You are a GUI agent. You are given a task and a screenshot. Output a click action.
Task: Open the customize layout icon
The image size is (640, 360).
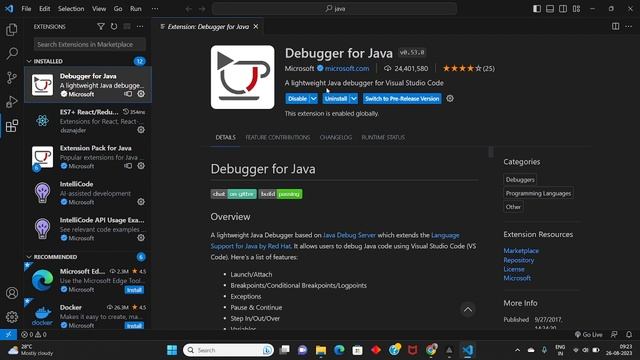576,9
